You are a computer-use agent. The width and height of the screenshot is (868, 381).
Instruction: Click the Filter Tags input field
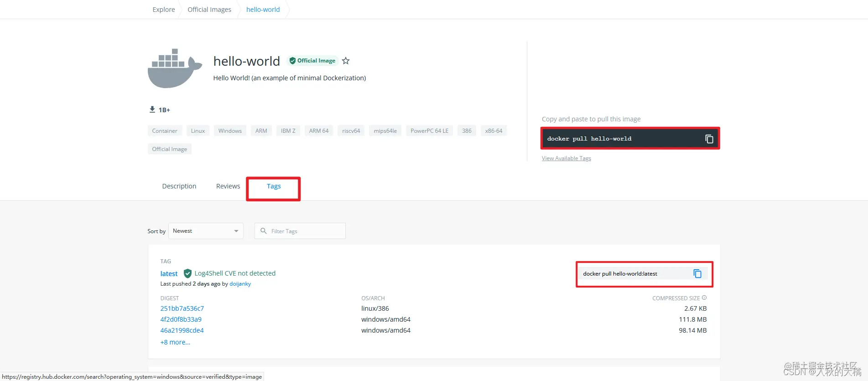coord(300,231)
